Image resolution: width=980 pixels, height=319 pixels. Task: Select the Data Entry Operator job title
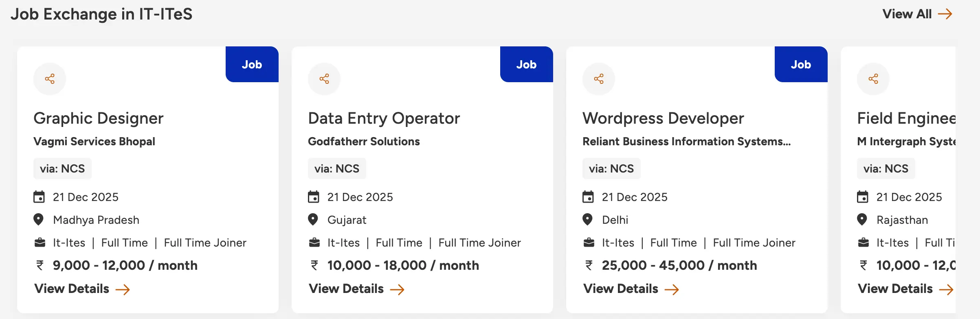[383, 118]
